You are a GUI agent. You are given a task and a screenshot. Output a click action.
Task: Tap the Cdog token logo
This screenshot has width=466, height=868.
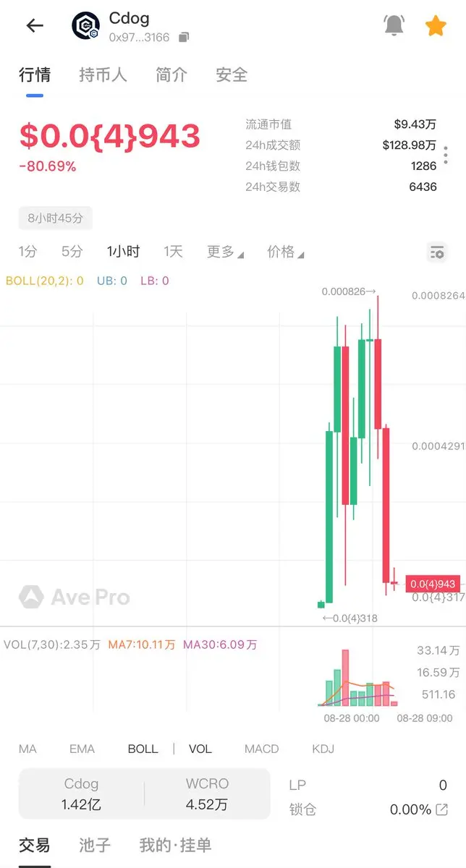[85, 26]
